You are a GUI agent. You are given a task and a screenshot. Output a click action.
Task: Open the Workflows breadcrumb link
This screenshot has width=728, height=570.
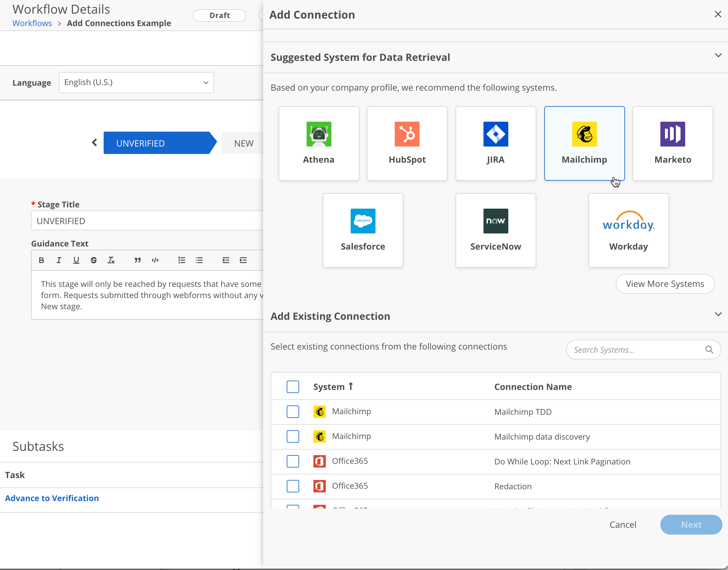pos(32,23)
